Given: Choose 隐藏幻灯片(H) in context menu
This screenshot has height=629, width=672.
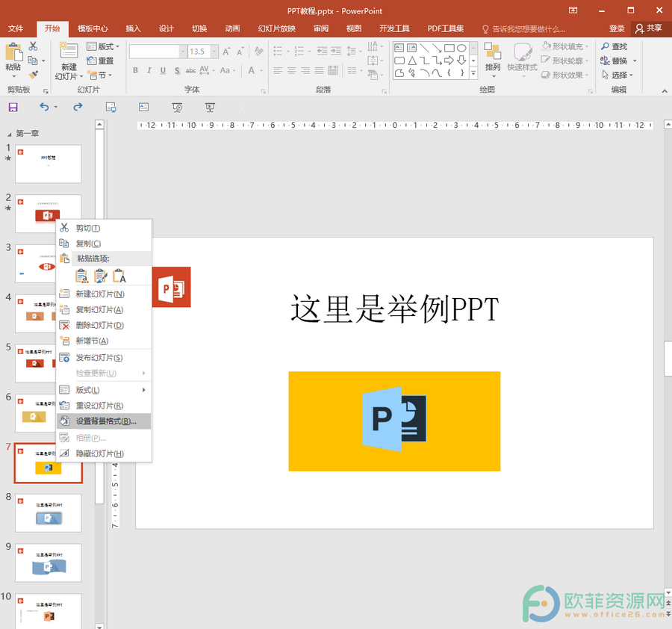Looking at the screenshot, I should [x=104, y=453].
